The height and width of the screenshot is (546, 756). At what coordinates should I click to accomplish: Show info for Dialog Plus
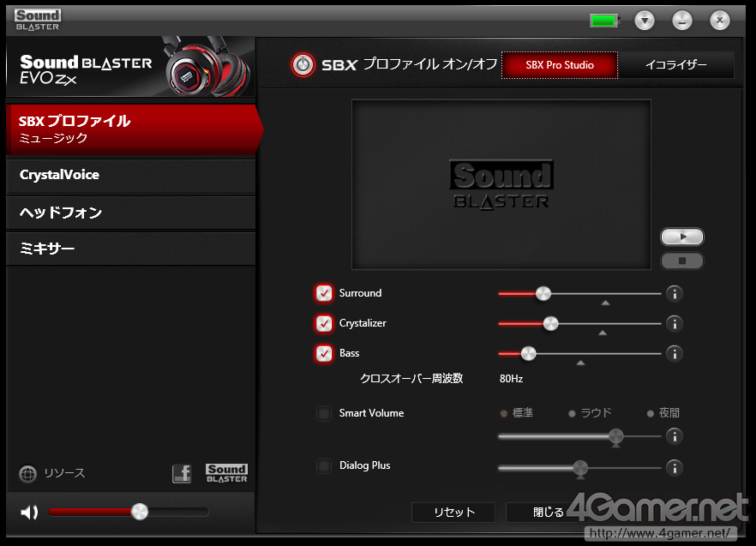675,468
